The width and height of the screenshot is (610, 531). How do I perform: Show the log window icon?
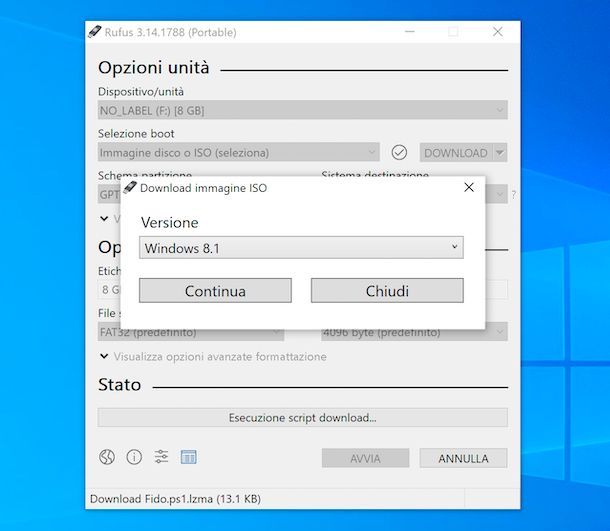(x=189, y=457)
